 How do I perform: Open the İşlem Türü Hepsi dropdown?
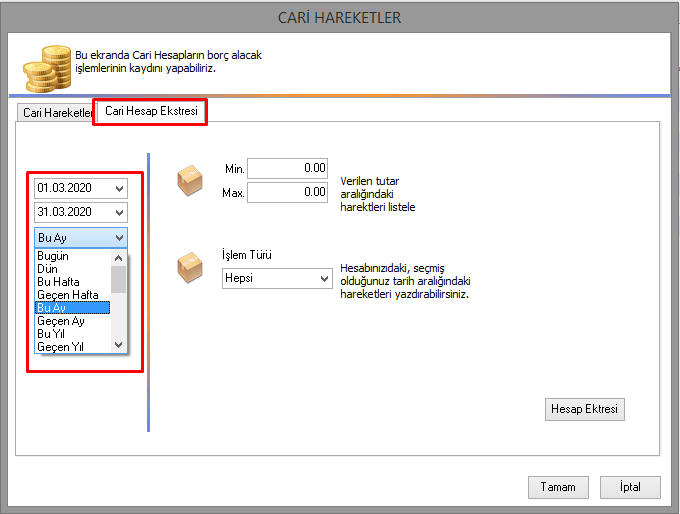coord(323,279)
